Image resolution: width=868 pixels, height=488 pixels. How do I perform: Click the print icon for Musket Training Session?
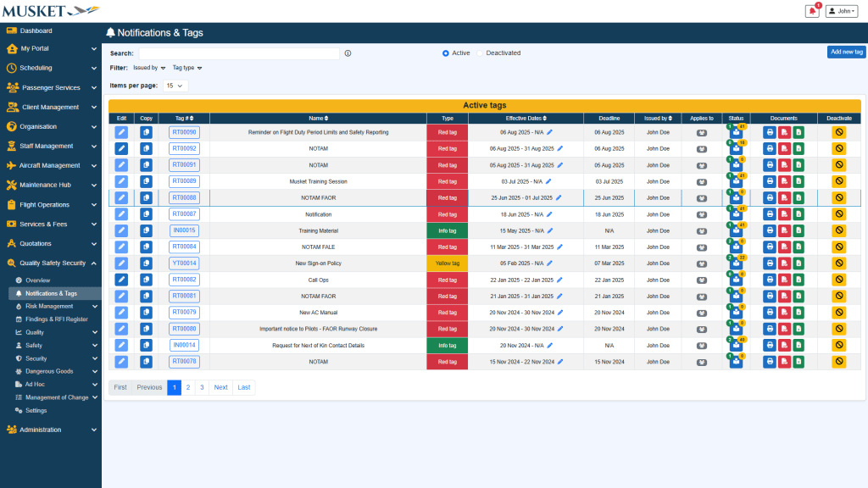769,181
